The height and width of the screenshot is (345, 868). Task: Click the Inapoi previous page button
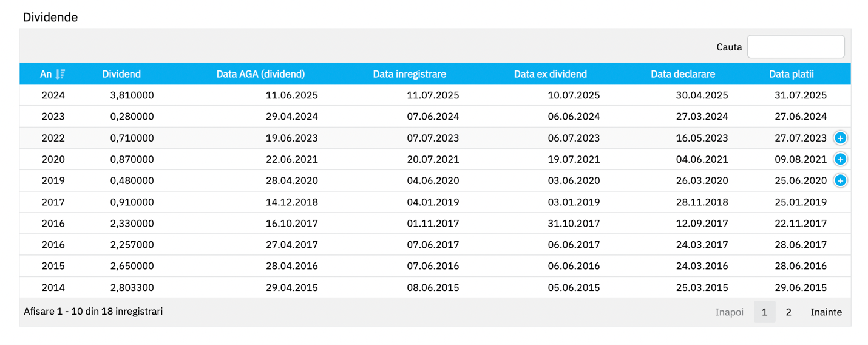pyautogui.click(x=729, y=312)
